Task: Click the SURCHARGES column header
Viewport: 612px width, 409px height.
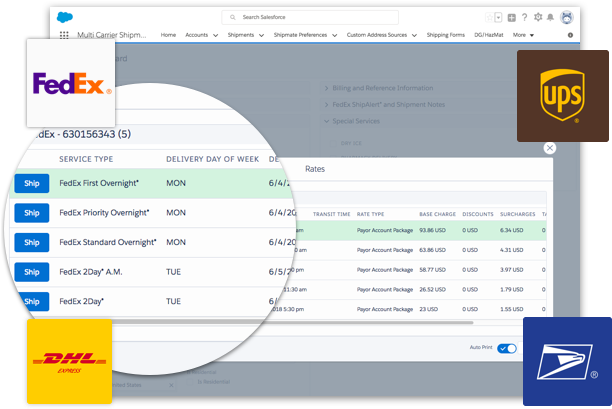Action: pos(518,214)
